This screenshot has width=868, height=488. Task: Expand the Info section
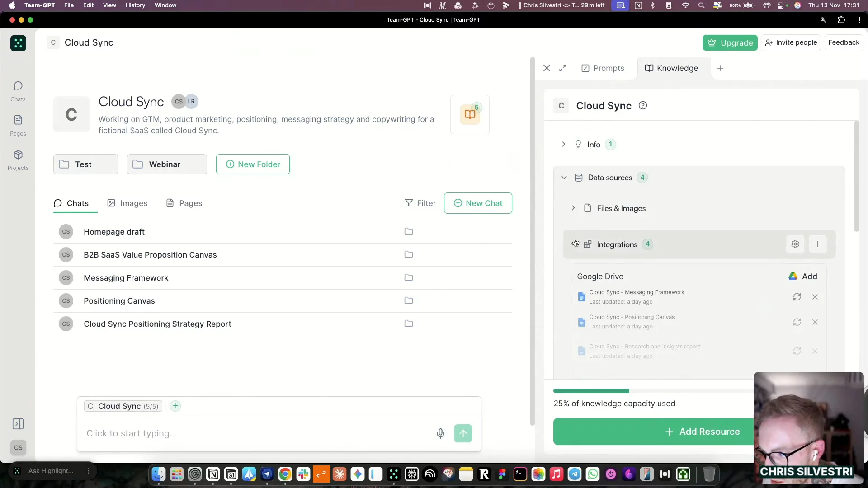[564, 145]
